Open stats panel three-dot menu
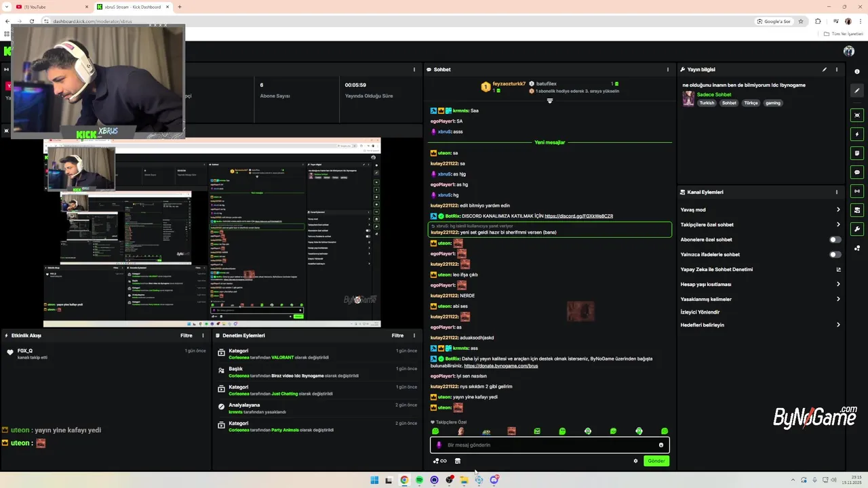Viewport: 868px width, 488px height. point(414,69)
